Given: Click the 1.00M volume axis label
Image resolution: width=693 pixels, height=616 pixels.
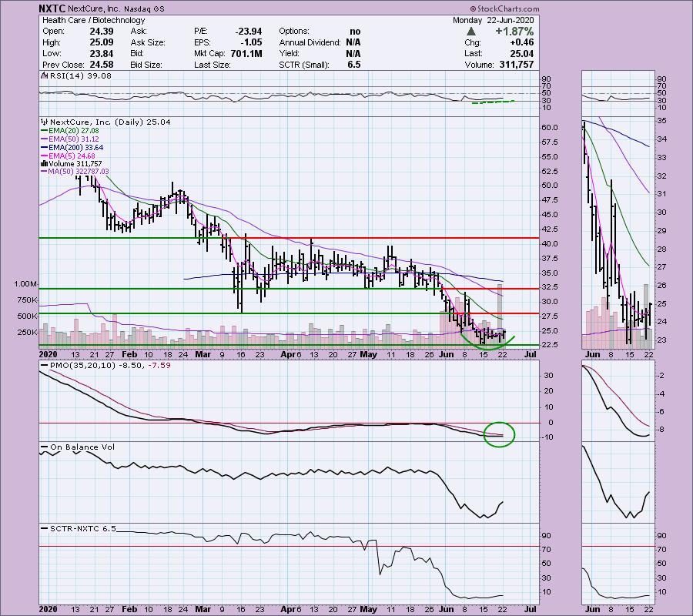Looking at the screenshot, I should coord(25,284).
